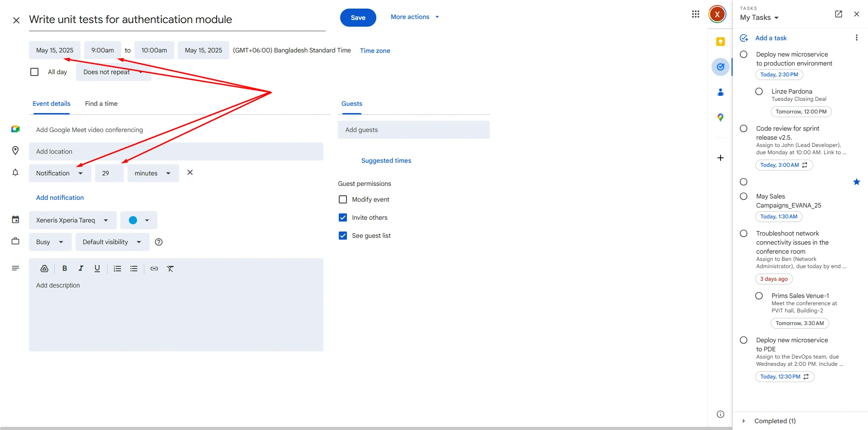
Task: Enable the All day checkbox
Action: [x=34, y=72]
